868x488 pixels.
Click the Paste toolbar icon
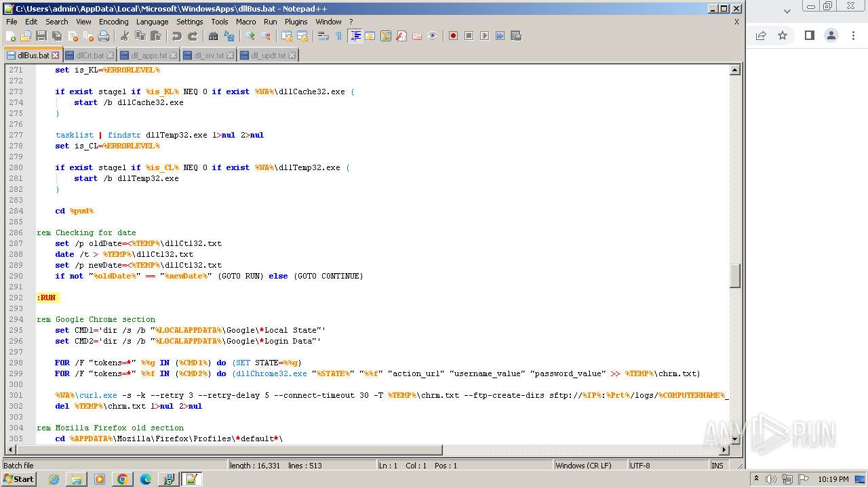155,36
